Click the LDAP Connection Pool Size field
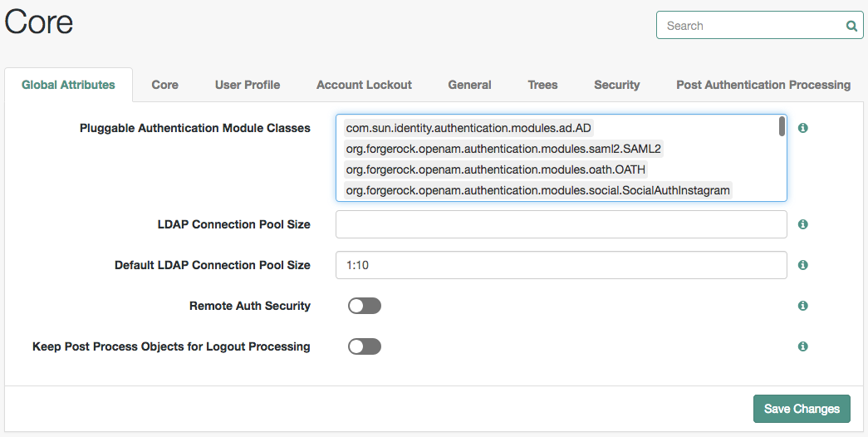 coord(562,224)
